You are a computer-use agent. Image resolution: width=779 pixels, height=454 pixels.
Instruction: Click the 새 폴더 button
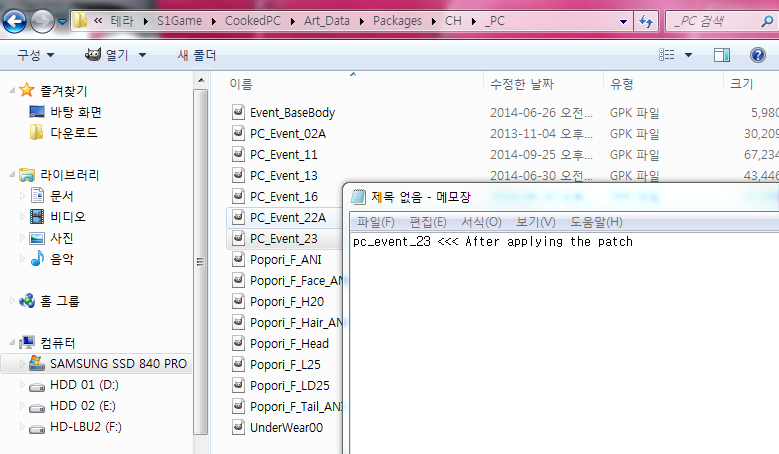[196, 55]
